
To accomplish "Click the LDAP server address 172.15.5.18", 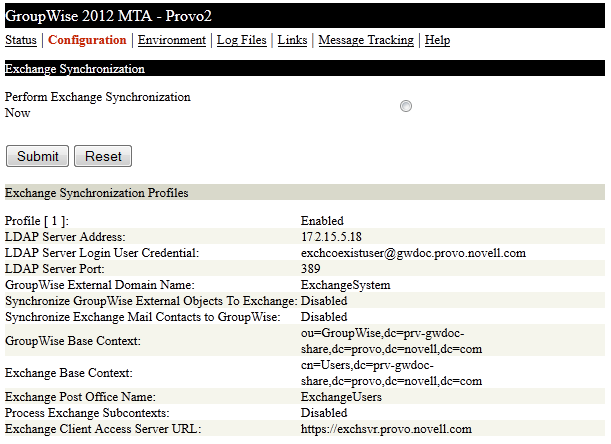I will (x=333, y=237).
